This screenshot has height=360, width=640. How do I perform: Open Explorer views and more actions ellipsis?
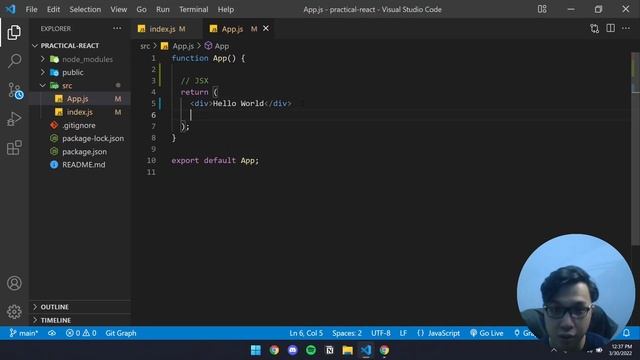[x=117, y=28]
